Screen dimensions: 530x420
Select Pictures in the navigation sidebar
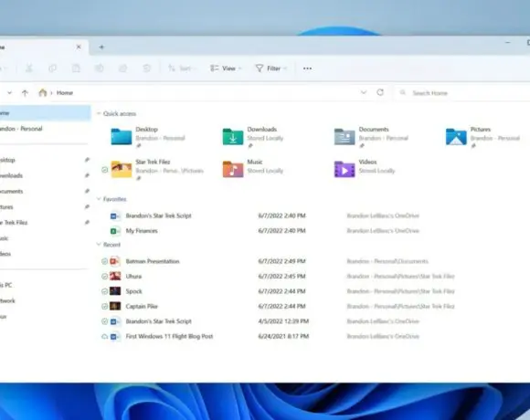[6, 207]
